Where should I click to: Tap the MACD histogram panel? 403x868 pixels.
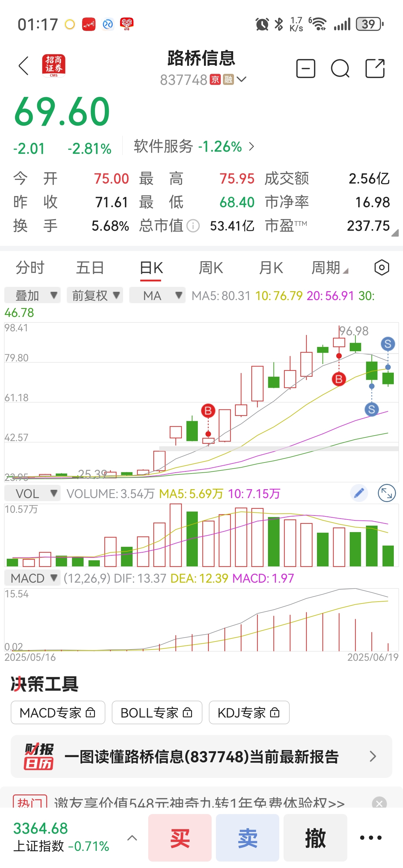201,619
